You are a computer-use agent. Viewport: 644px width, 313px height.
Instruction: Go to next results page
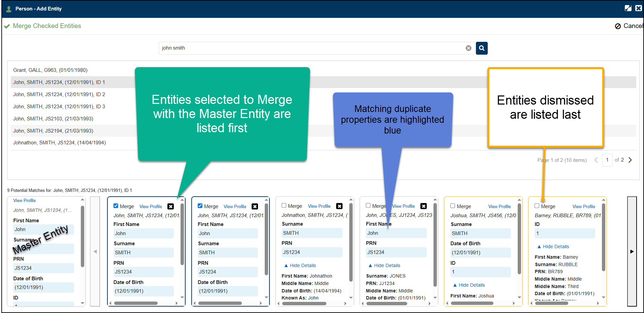pyautogui.click(x=630, y=160)
